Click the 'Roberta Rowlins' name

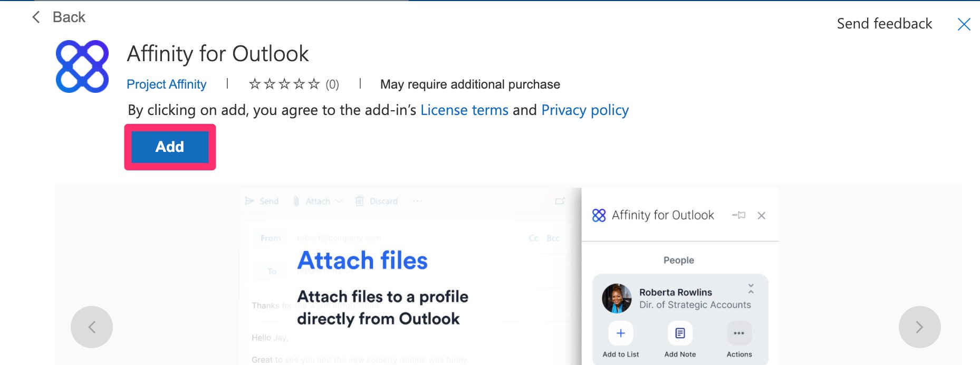click(676, 292)
